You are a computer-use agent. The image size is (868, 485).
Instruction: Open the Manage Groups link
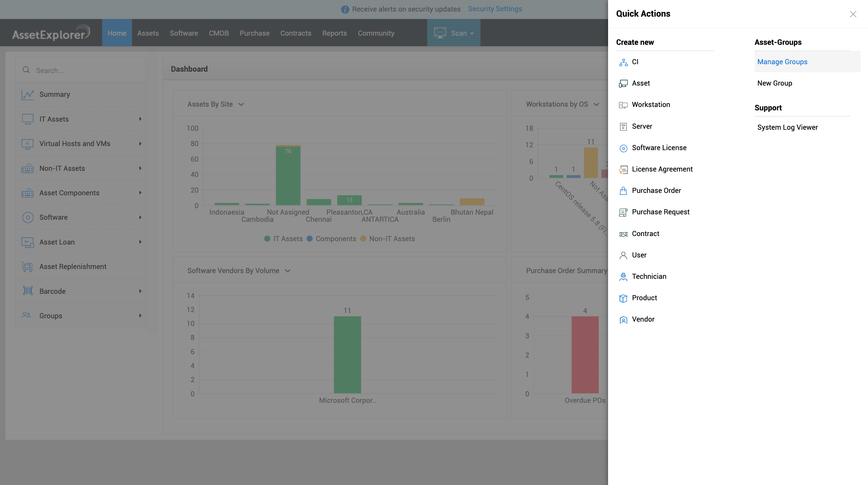pos(782,62)
